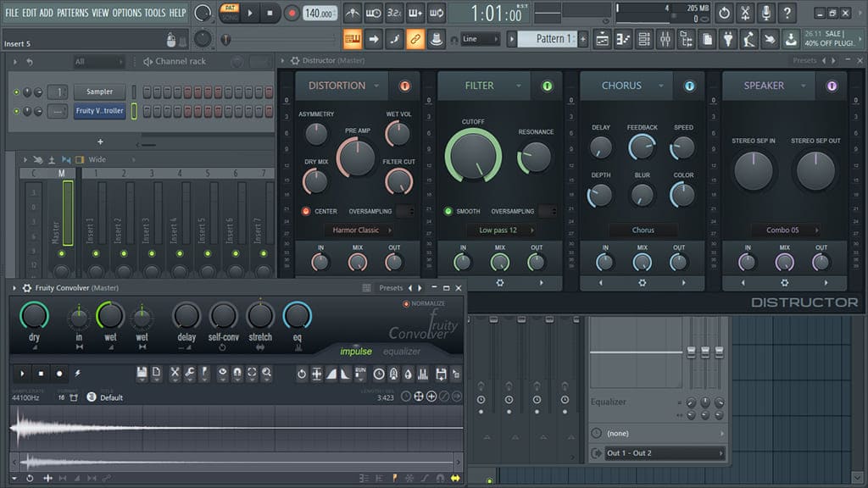Click the metronome icon in the top toolbar
This screenshot has width=868, height=488.
coord(352,13)
